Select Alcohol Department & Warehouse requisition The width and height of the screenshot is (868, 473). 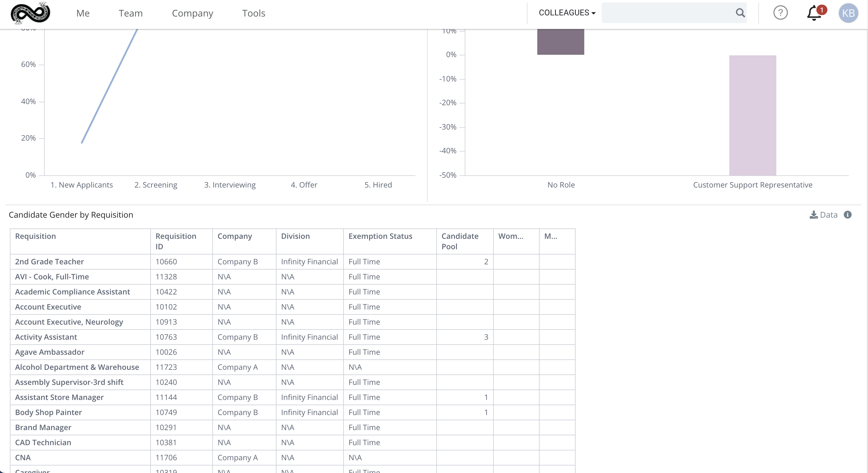point(77,367)
